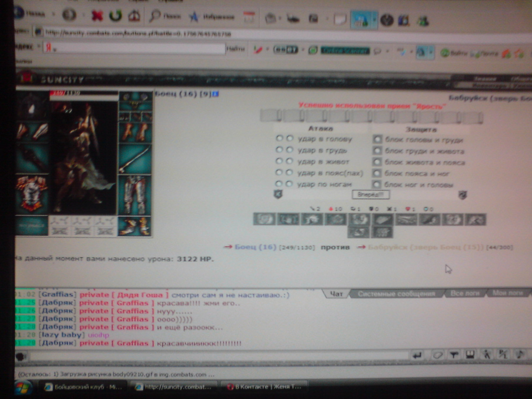Viewport: 532px width, 399px height.
Task: Switch to the Бойцовский клуб taskbar window
Action: [84, 387]
